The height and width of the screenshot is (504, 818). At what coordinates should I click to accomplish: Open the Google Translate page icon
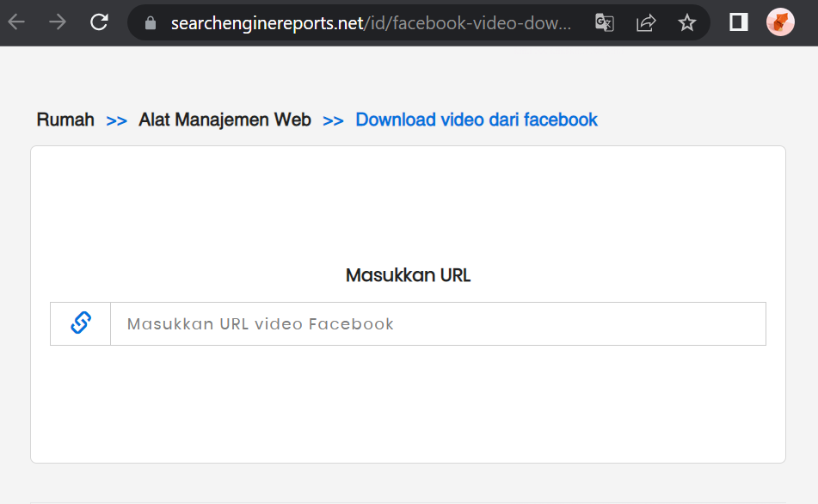tap(605, 23)
